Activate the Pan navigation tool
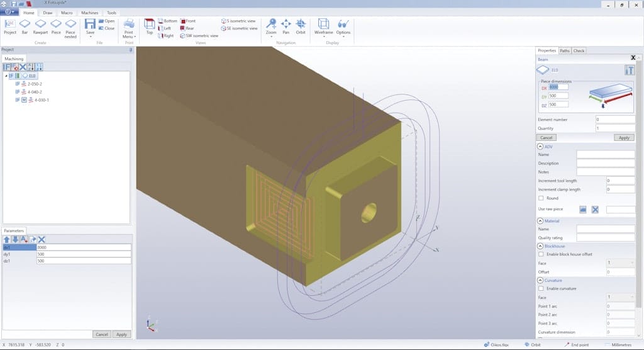This screenshot has width=644, height=350. pyautogui.click(x=286, y=25)
